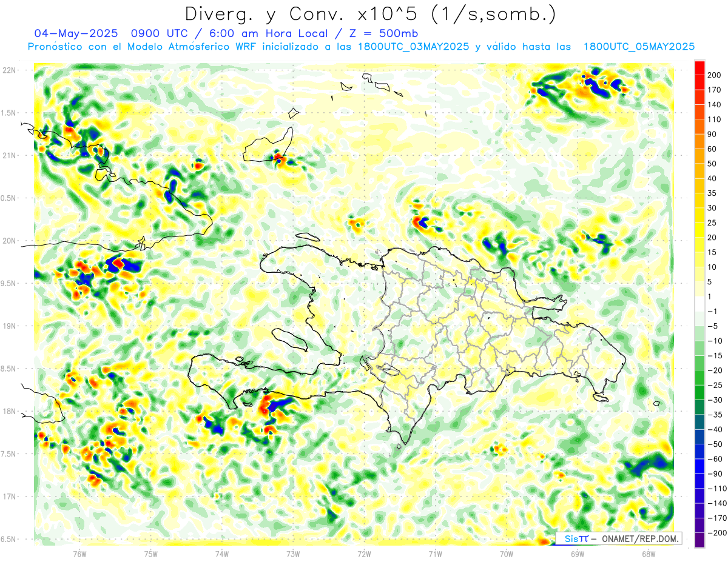Click the "71W" longitude label
This screenshot has height=562, width=728.
pyautogui.click(x=435, y=554)
